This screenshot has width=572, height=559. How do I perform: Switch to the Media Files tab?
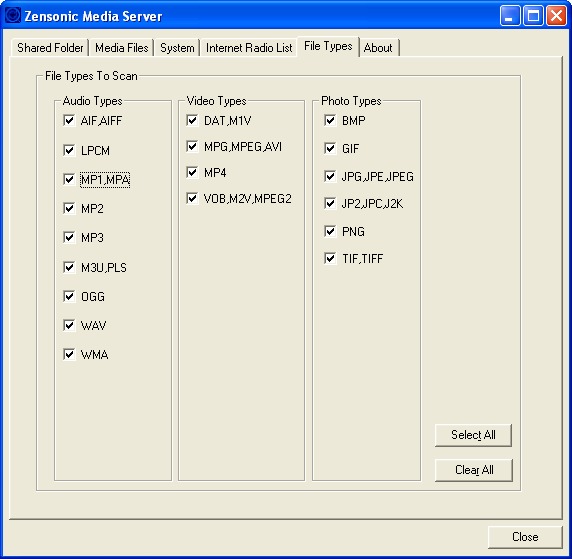click(x=121, y=48)
